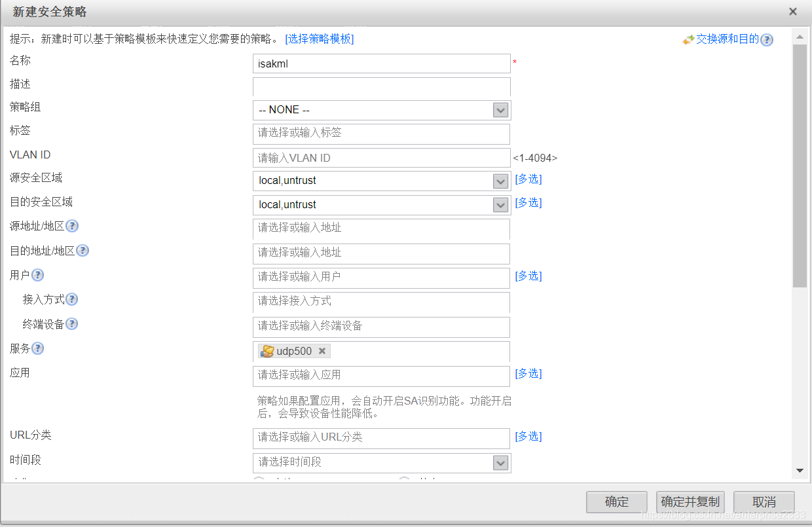Click the help icon beside 交换源和目的
Image resolution: width=812 pixels, height=527 pixels.
[767, 40]
